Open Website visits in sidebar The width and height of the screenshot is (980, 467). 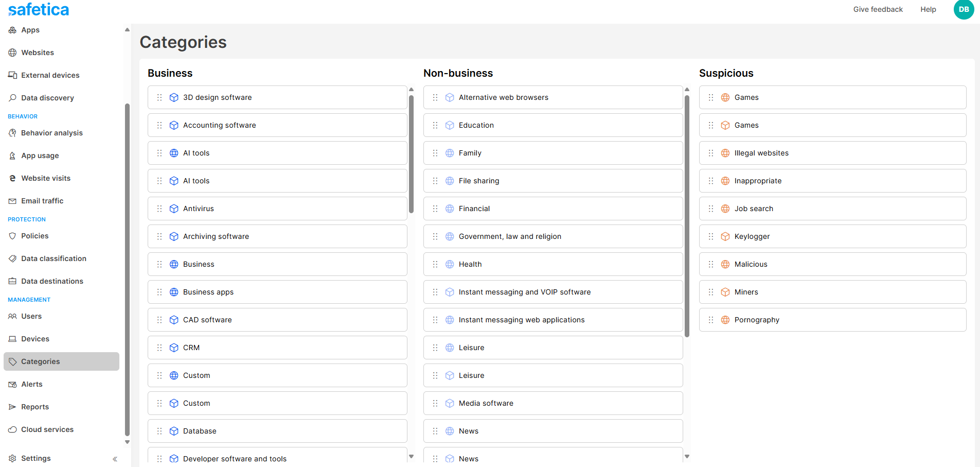(x=46, y=178)
